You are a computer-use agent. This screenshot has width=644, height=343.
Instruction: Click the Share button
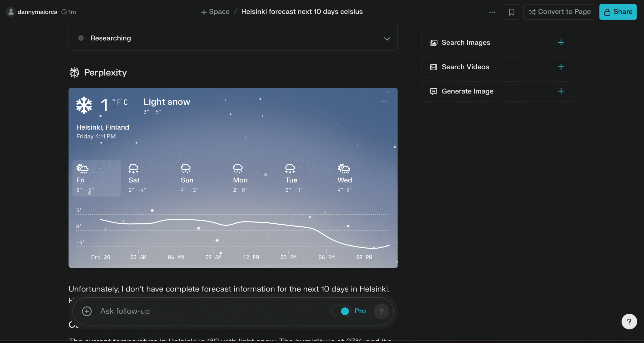point(618,12)
